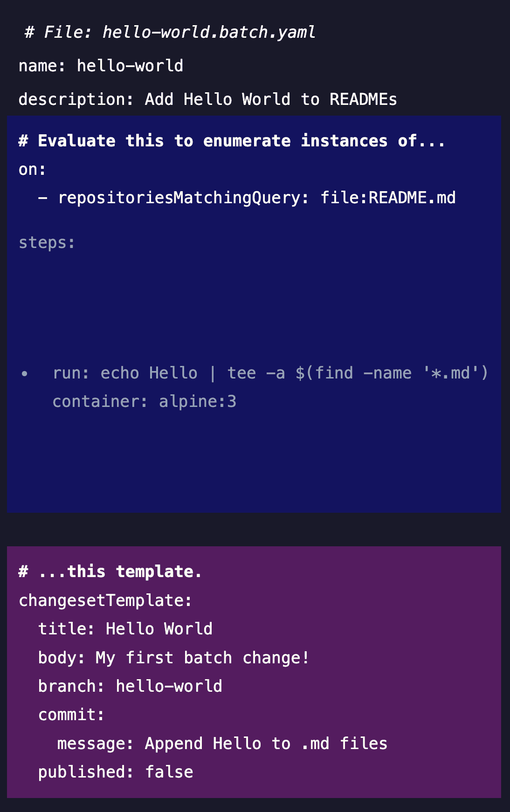Click the container: alpine:3 line
Viewport: 510px width, 812px height.
[145, 401]
